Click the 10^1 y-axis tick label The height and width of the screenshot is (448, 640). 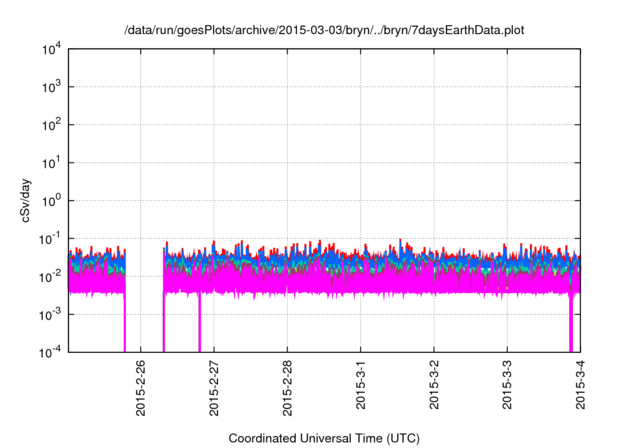click(x=51, y=163)
